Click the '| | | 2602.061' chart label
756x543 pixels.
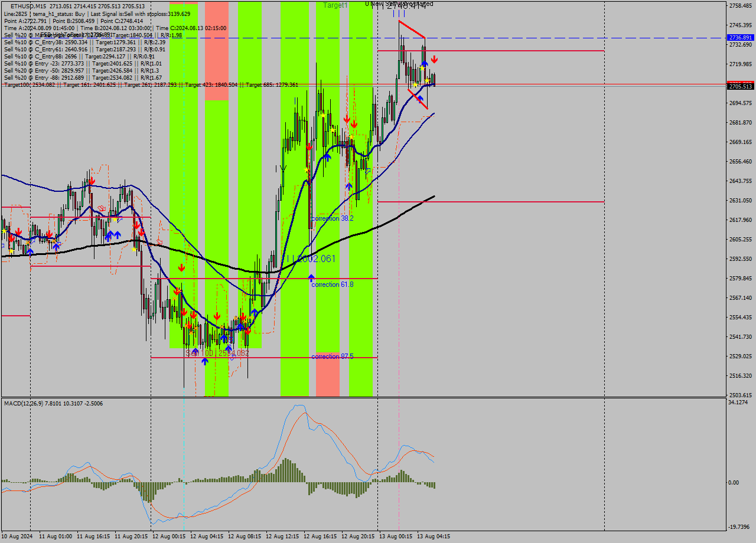click(312, 259)
